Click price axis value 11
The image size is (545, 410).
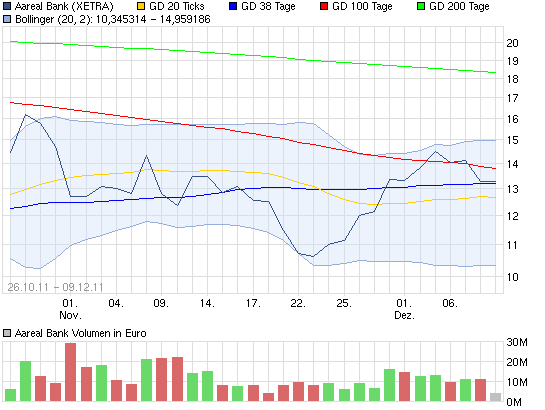[x=512, y=245]
